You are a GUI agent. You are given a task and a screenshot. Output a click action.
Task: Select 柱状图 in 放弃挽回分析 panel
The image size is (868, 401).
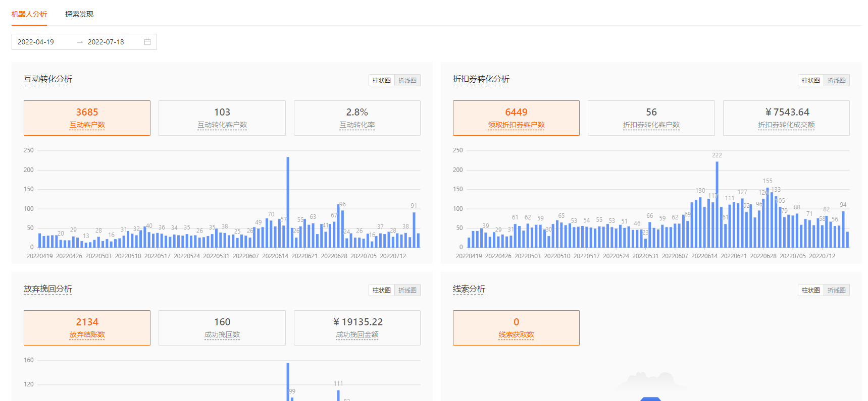pos(382,290)
